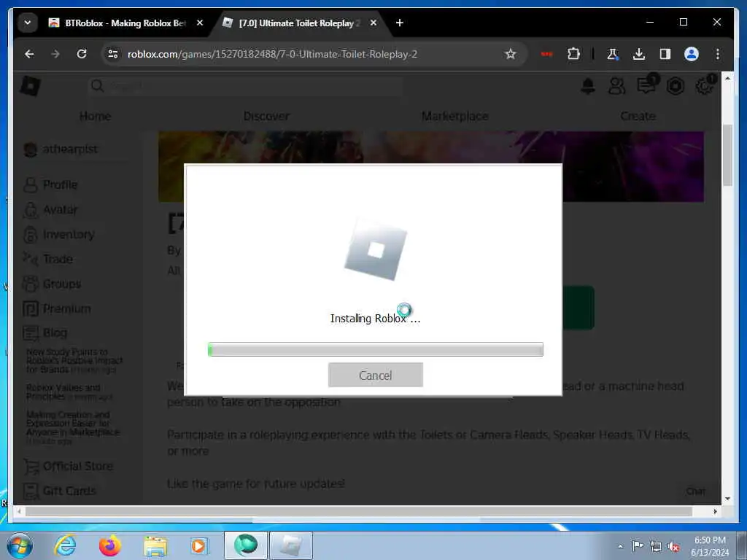Open the Chrome profile avatar
The image size is (747, 560).
point(692,54)
